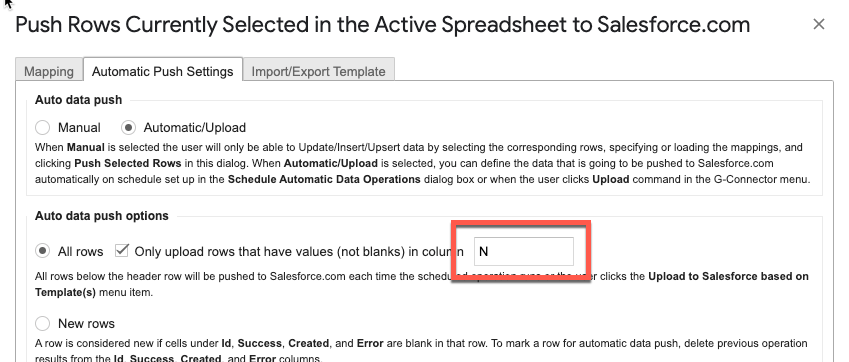
Task: Switch to the Mapping tab
Action: coord(49,71)
